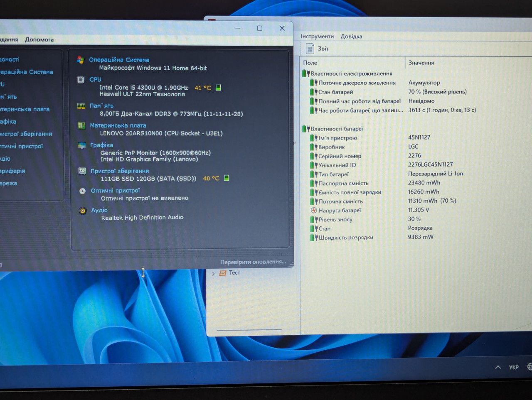Viewport: 532px width, 400px height.
Task: Open the Пам`ять heading link in summary
Action: click(x=101, y=106)
